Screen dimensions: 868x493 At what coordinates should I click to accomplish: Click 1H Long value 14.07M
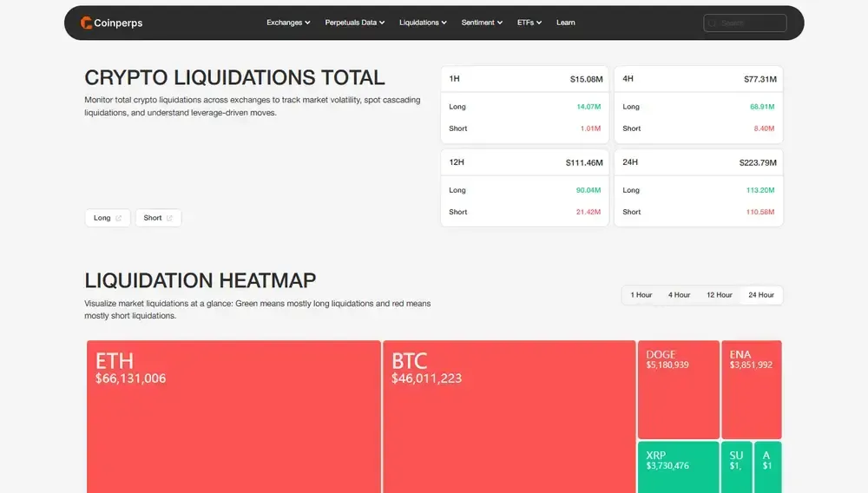[x=589, y=107]
